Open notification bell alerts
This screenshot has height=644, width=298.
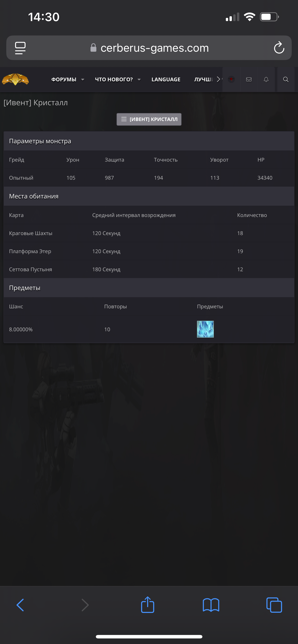click(x=266, y=80)
